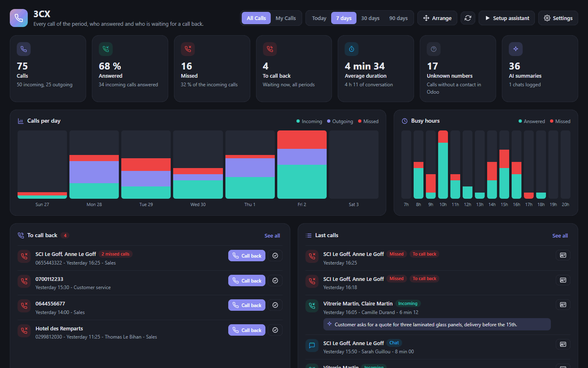The image size is (588, 368).
Task: Open contact card for the 15:50 chat entry
Action: click(x=563, y=344)
